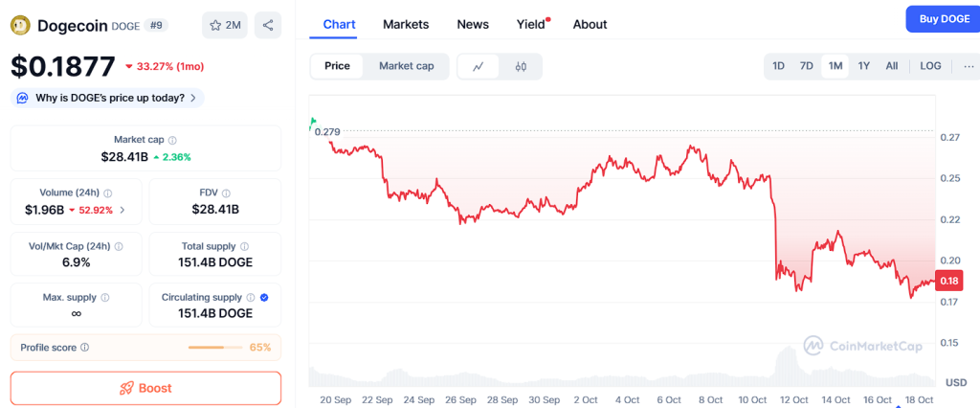
Task: Switch to line chart view icon
Action: [x=479, y=66]
